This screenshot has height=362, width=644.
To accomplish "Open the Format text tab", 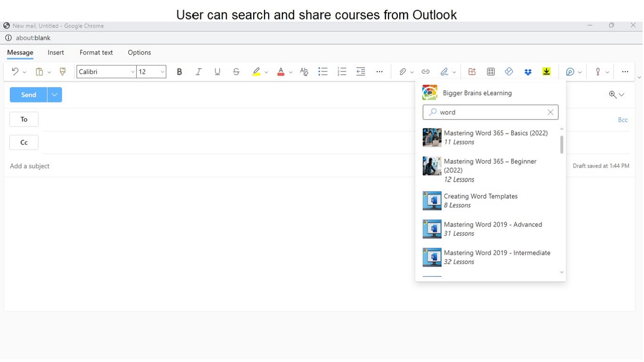I will pos(96,52).
